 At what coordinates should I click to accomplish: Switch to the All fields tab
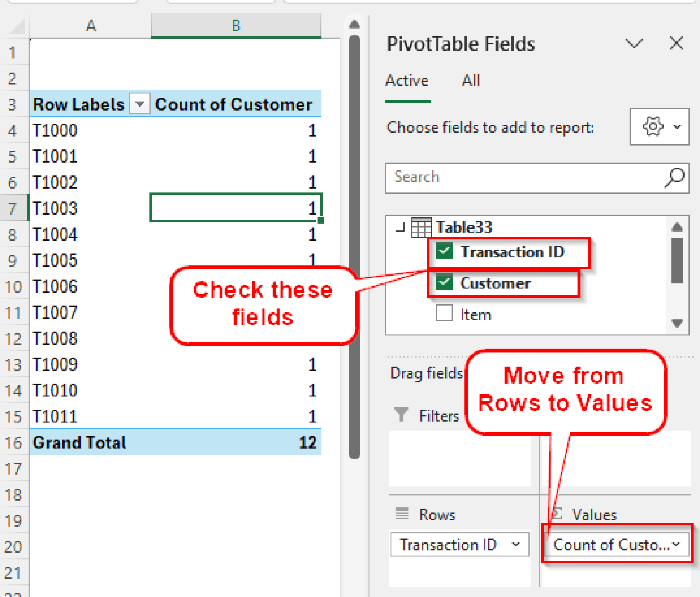(470, 81)
